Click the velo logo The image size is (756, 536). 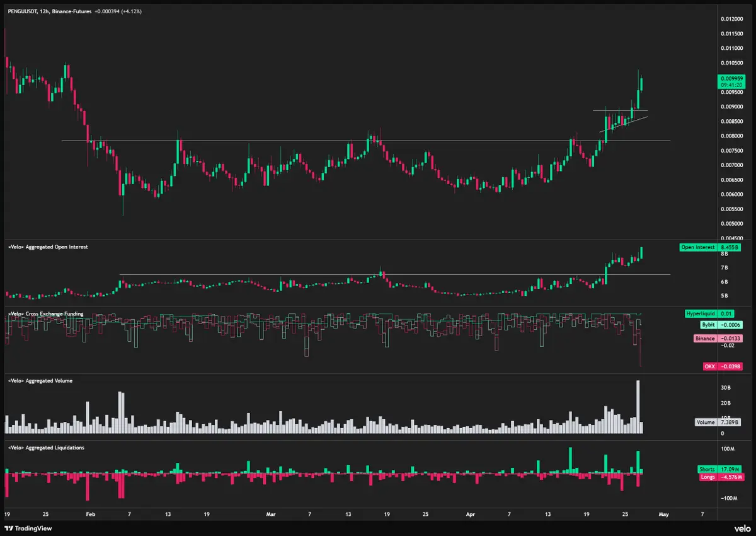point(742,528)
